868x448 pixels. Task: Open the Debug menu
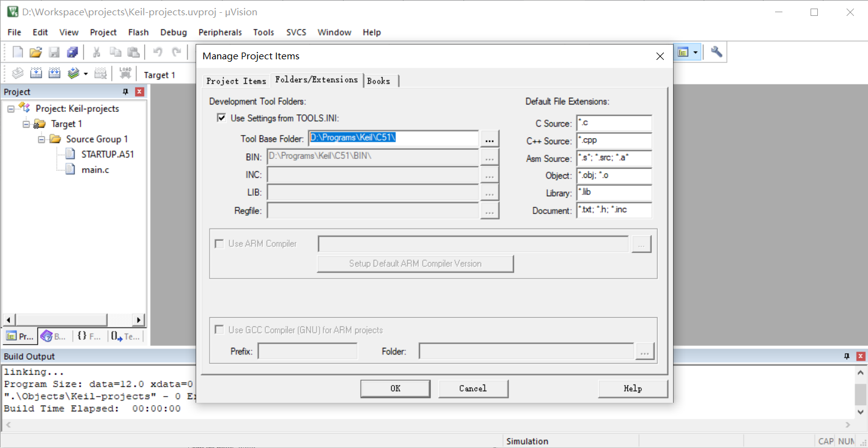pyautogui.click(x=174, y=32)
